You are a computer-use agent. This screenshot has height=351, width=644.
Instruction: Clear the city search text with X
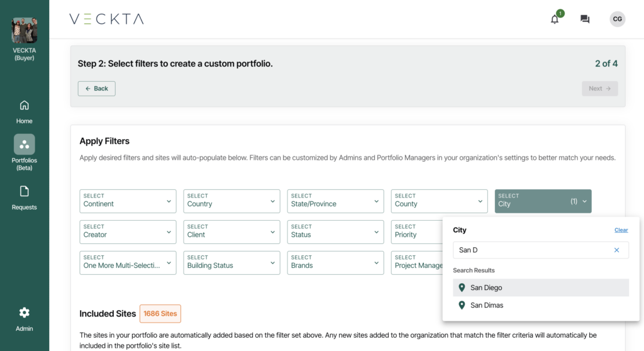(616, 250)
